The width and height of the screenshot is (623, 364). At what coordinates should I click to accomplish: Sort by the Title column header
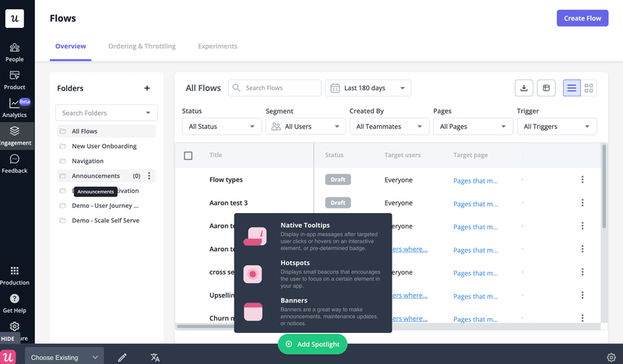216,155
